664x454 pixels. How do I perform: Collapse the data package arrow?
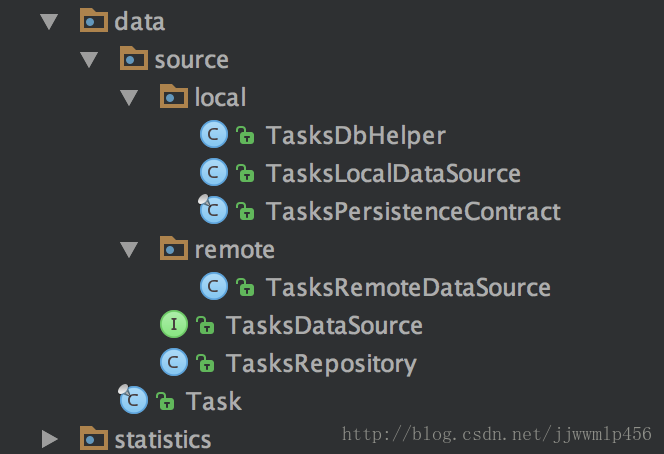(x=49, y=21)
